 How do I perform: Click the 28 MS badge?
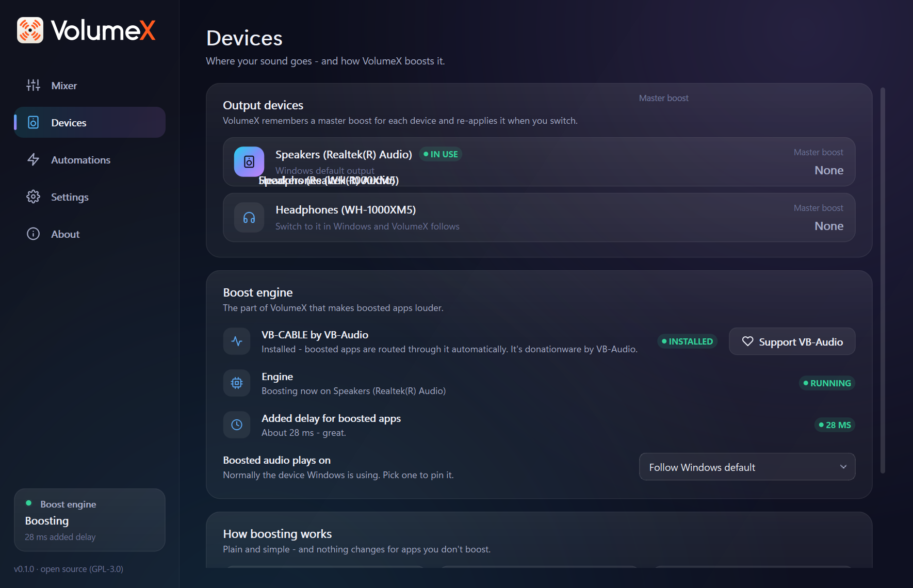tap(835, 425)
